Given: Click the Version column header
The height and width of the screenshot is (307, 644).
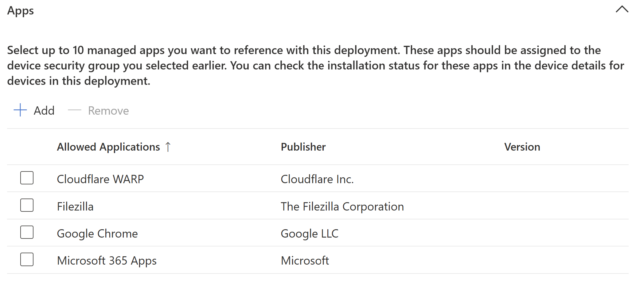Looking at the screenshot, I should 522,147.
